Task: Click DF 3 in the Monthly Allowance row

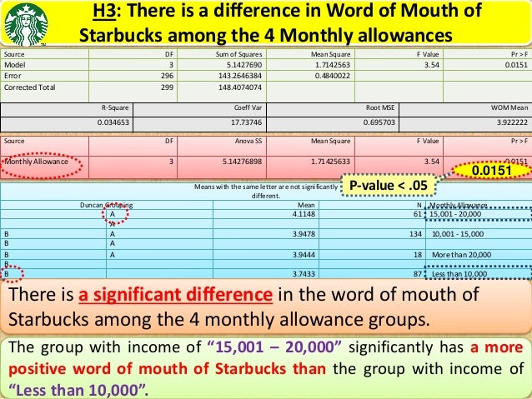Action: (171, 162)
